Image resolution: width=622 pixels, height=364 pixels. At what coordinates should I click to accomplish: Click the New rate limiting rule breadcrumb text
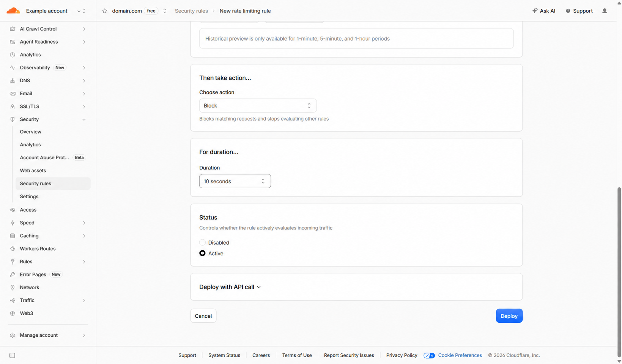pyautogui.click(x=245, y=11)
